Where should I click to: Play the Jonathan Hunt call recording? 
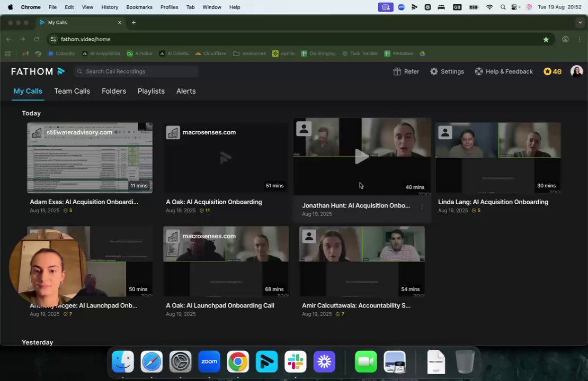(361, 156)
